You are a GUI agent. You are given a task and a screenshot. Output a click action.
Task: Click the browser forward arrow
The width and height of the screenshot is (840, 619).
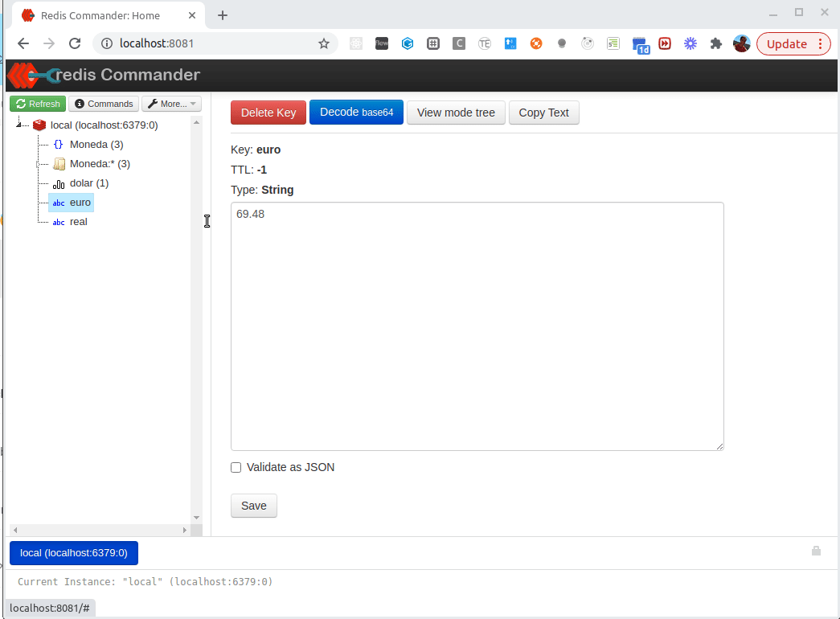coord(49,43)
